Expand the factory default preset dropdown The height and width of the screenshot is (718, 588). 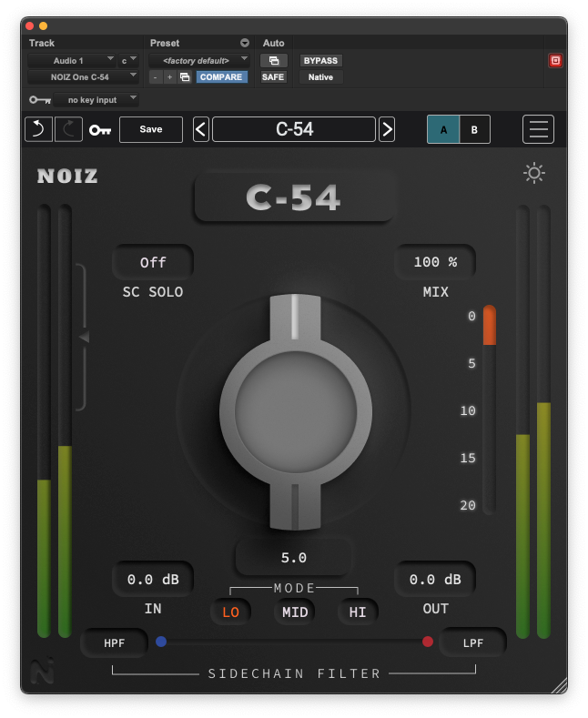coord(199,61)
